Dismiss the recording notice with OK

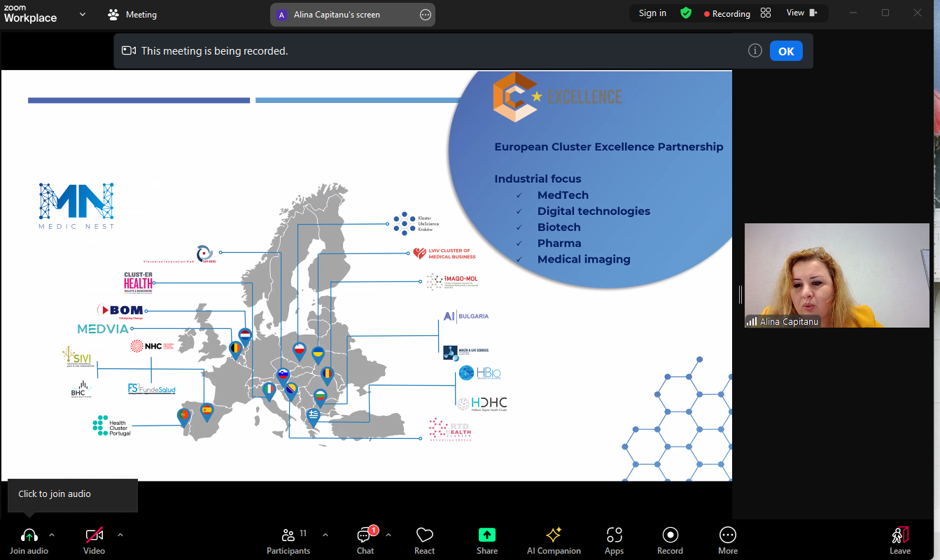[x=786, y=51]
